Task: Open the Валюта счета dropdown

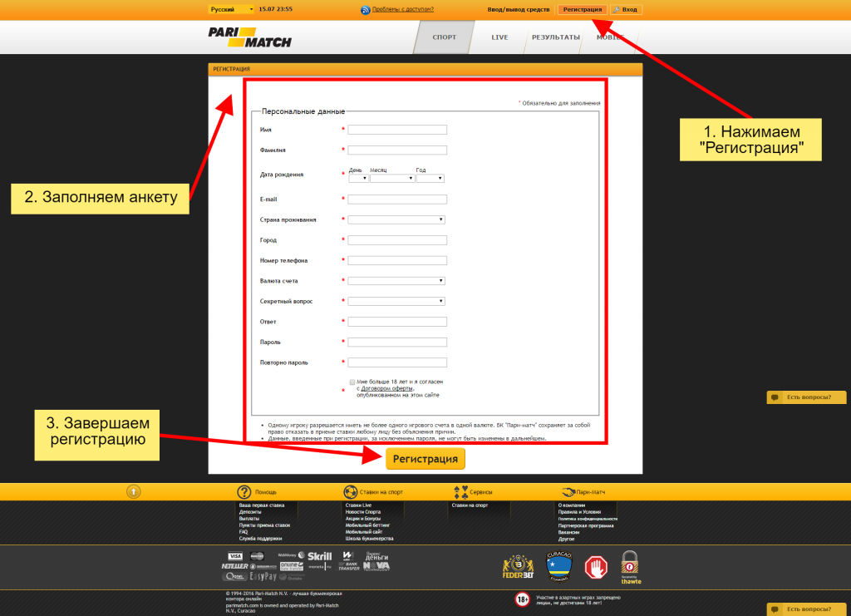Action: pos(396,281)
